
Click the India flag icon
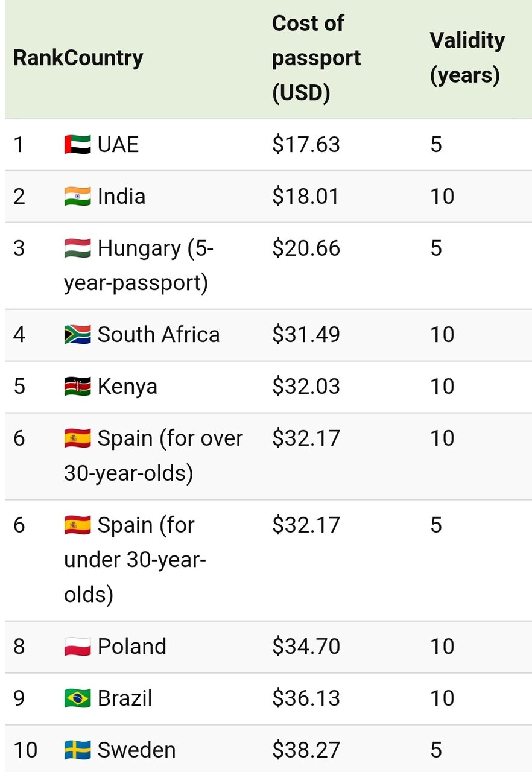(x=77, y=197)
